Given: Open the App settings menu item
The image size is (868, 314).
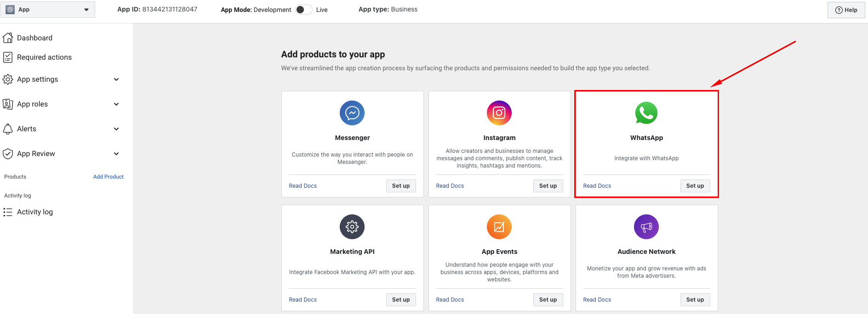Looking at the screenshot, I should (37, 79).
